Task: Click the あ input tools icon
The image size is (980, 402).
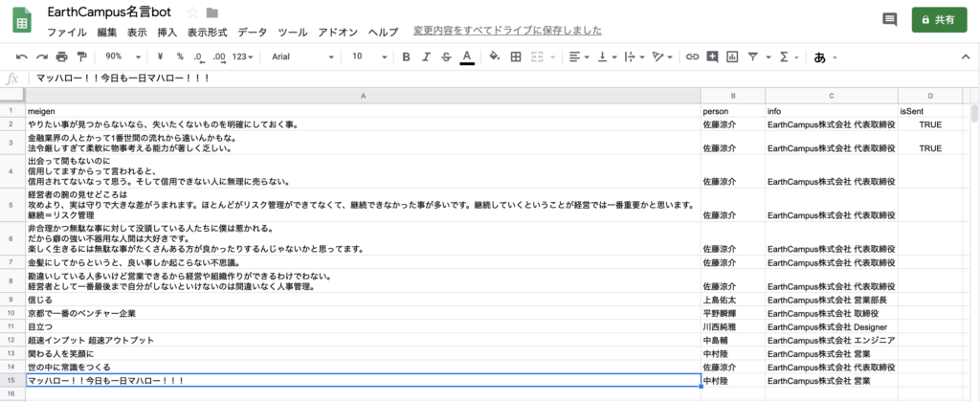Action: (820, 56)
